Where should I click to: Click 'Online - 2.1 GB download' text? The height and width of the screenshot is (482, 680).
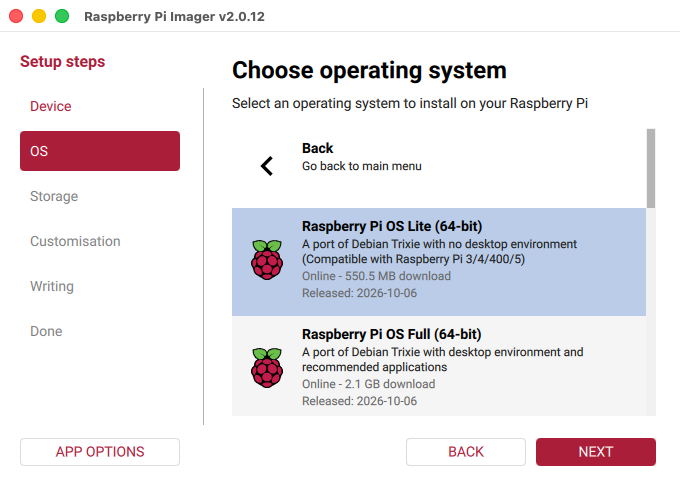[369, 384]
